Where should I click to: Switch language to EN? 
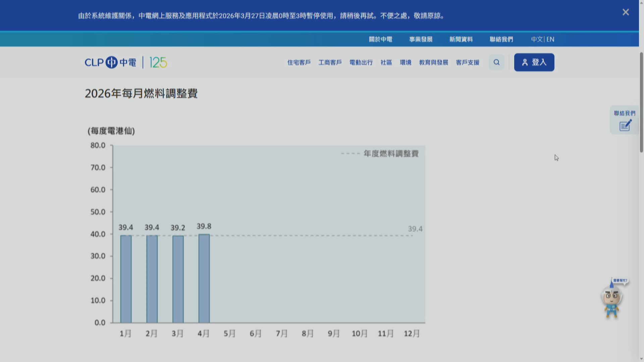point(550,39)
